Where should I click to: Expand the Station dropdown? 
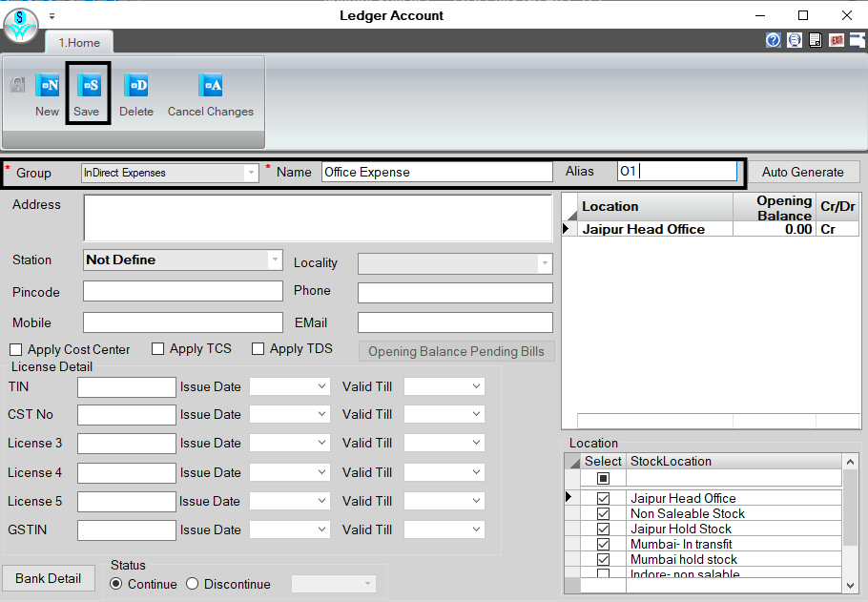[x=275, y=259]
